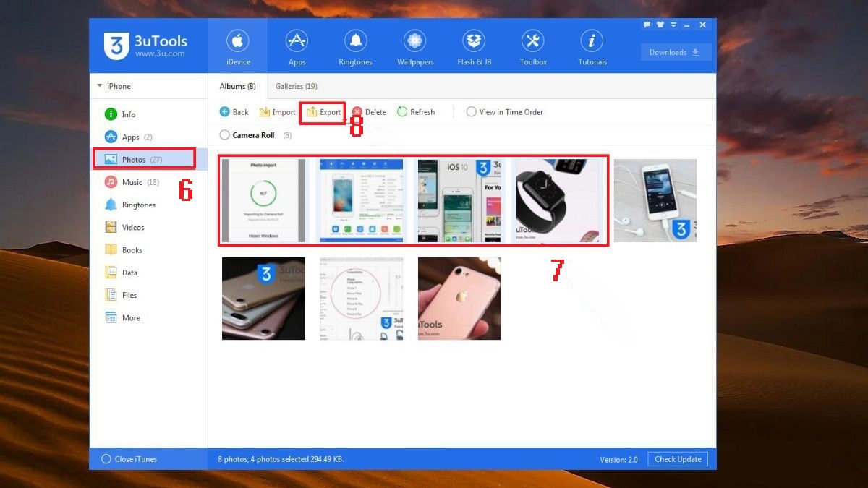The image size is (868, 488).
Task: Open the skin shirt icon
Action: coord(660,25)
